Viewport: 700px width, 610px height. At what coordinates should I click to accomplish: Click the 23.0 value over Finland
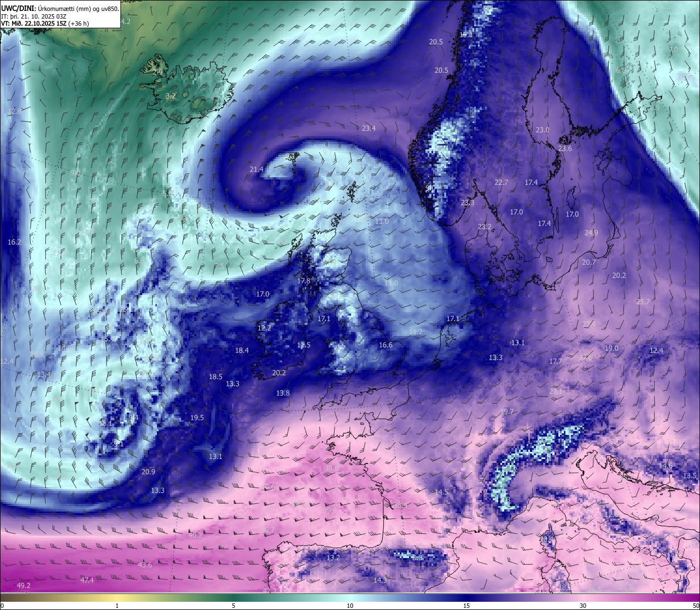coord(542,130)
